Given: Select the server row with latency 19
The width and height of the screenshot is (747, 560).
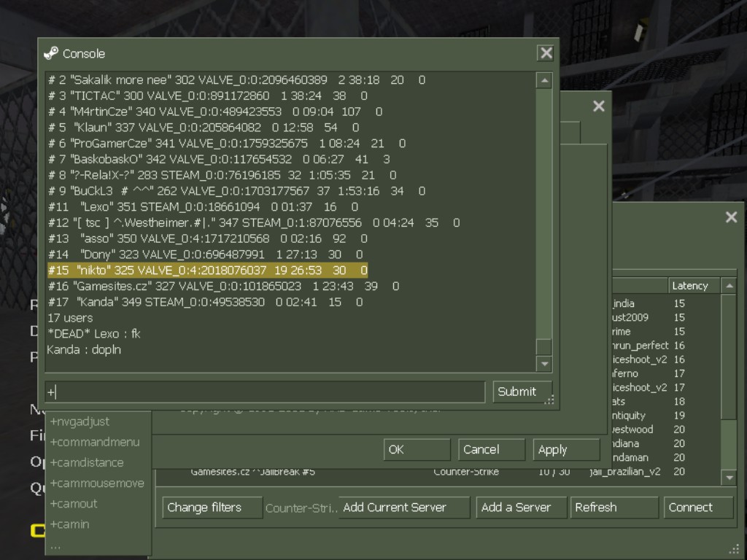Looking at the screenshot, I should coord(665,415).
